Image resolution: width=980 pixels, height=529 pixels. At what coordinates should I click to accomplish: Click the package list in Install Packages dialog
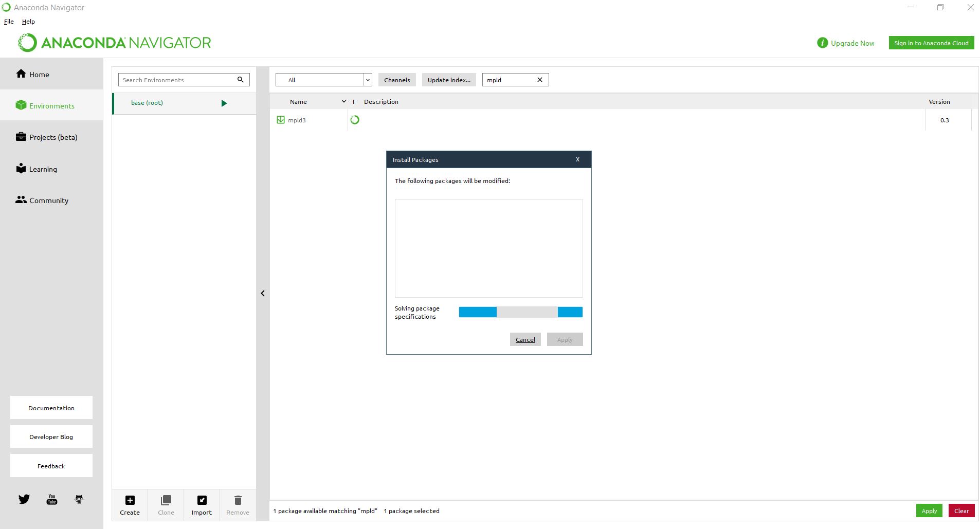pyautogui.click(x=488, y=248)
